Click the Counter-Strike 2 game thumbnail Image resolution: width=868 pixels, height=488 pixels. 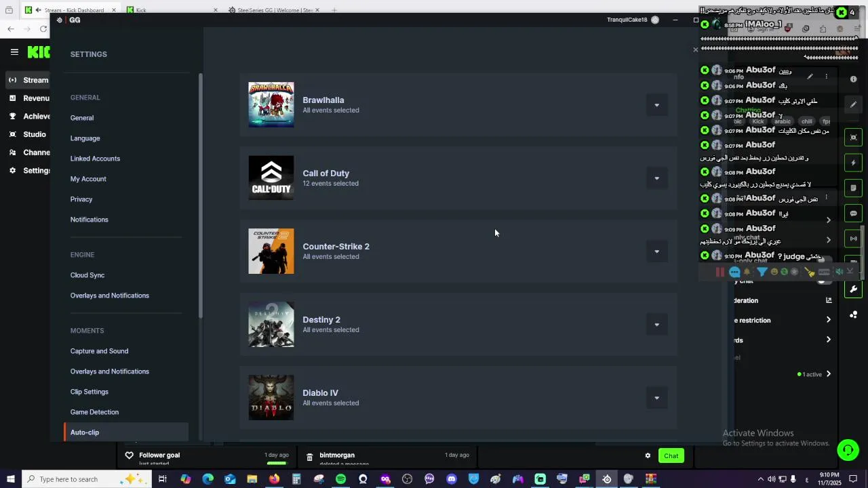click(271, 251)
